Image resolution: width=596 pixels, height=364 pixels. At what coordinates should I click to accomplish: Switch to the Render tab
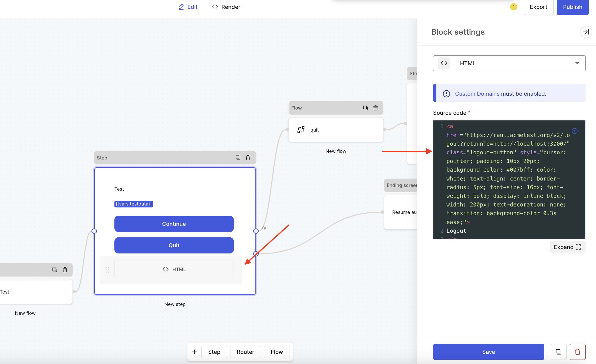pos(226,7)
